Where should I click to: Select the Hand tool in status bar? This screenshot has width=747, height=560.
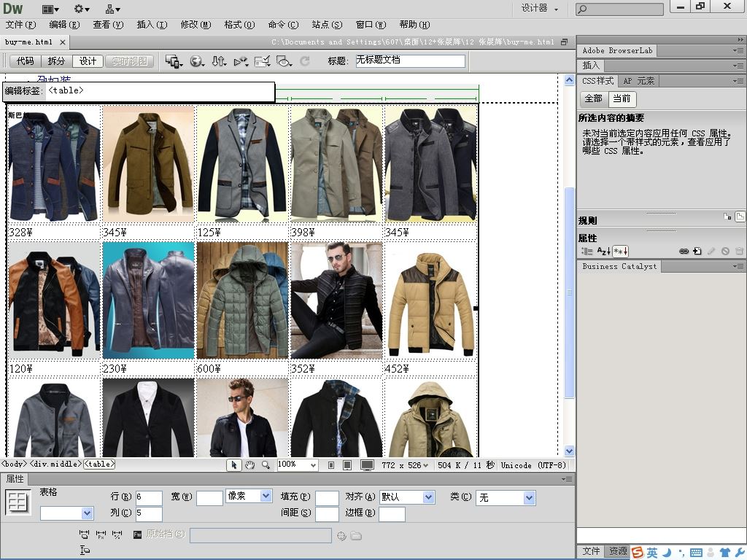(249, 464)
